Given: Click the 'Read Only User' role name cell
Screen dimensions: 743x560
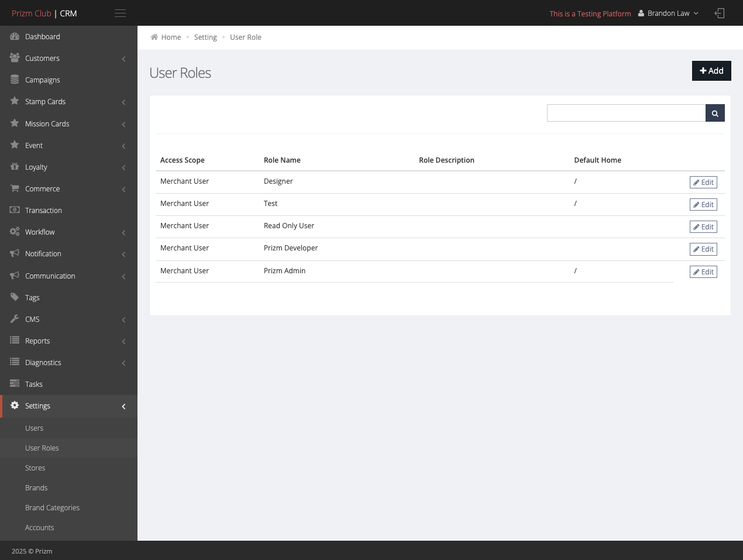Looking at the screenshot, I should (x=289, y=225).
